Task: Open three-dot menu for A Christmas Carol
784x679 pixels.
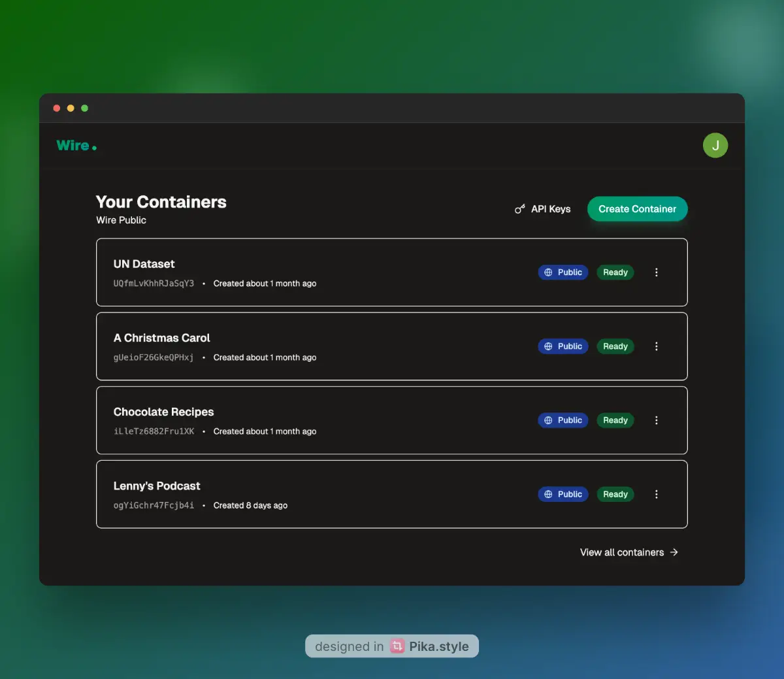Action: (x=656, y=346)
